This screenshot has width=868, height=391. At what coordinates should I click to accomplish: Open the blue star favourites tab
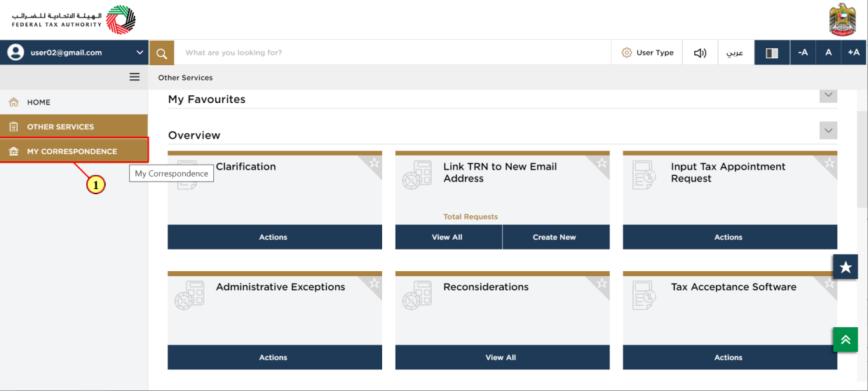coord(846,267)
